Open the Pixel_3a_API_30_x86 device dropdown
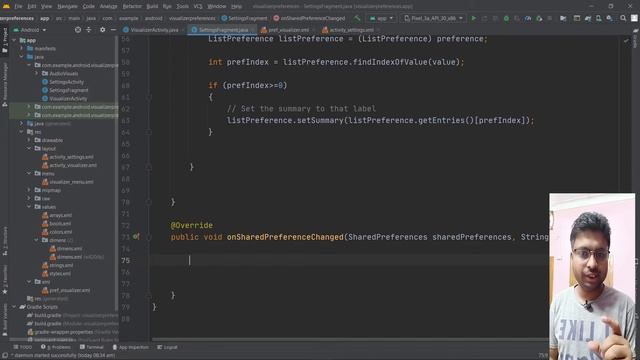 pyautogui.click(x=433, y=18)
